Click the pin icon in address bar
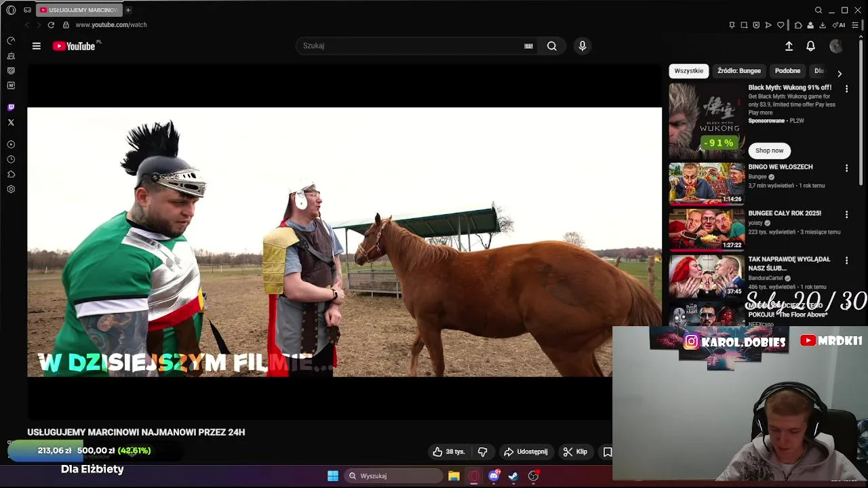The image size is (868, 488). [732, 25]
